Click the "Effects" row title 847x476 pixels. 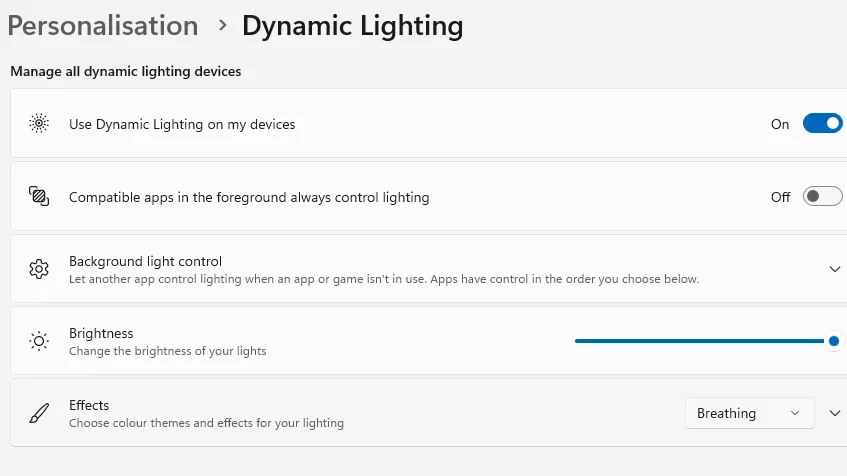pyautogui.click(x=89, y=405)
